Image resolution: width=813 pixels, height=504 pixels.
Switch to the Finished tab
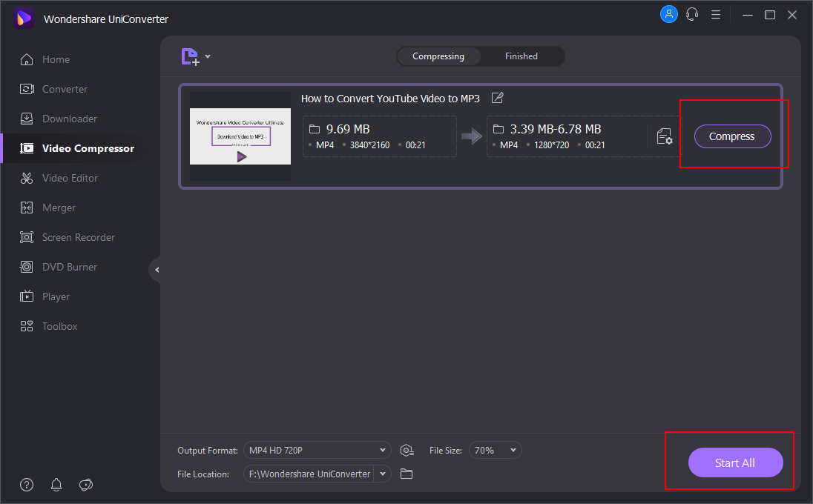(521, 56)
